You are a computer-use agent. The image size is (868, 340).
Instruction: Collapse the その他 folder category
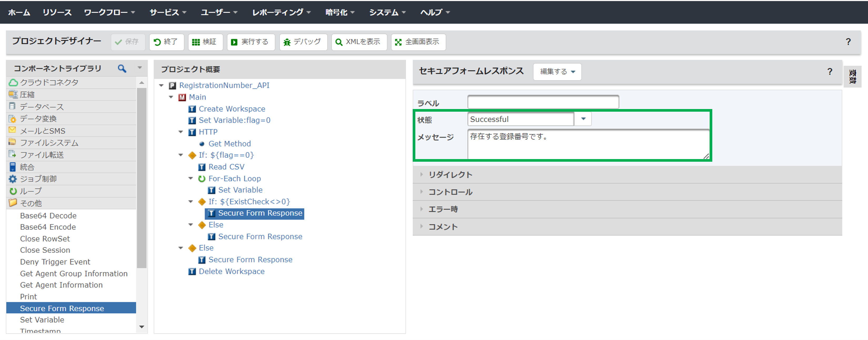[x=71, y=203]
